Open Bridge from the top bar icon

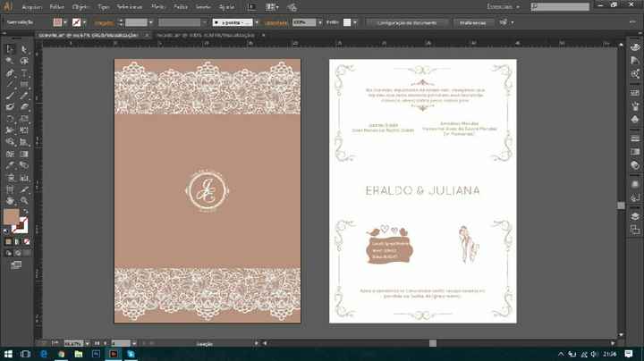pyautogui.click(x=251, y=7)
